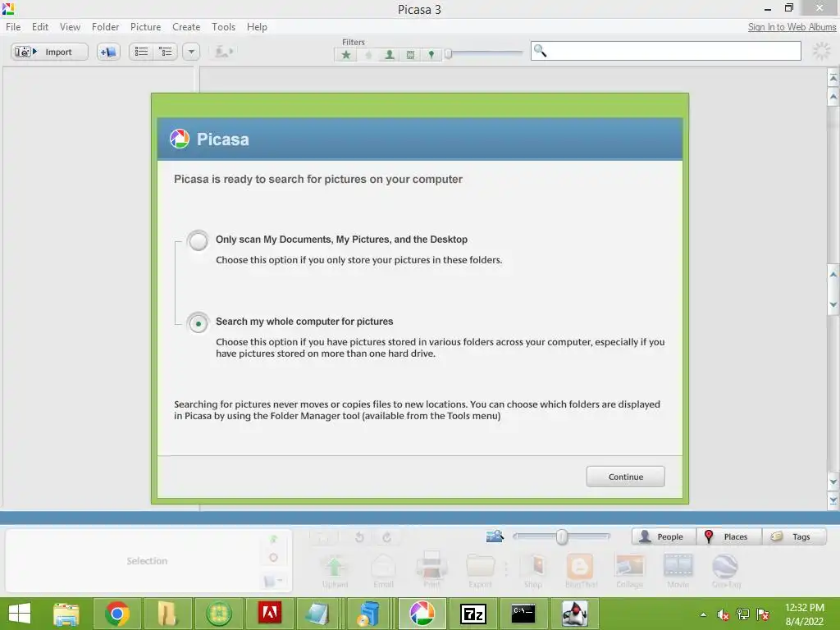Click the Geo-Tag globe icon
Screen dimensions: 840x630
pyautogui.click(x=726, y=571)
